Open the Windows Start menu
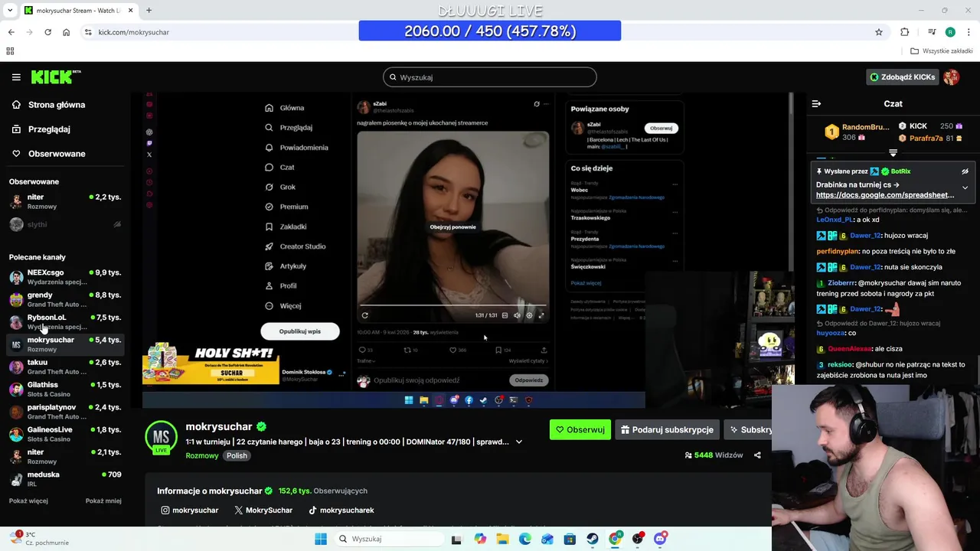 click(x=321, y=539)
